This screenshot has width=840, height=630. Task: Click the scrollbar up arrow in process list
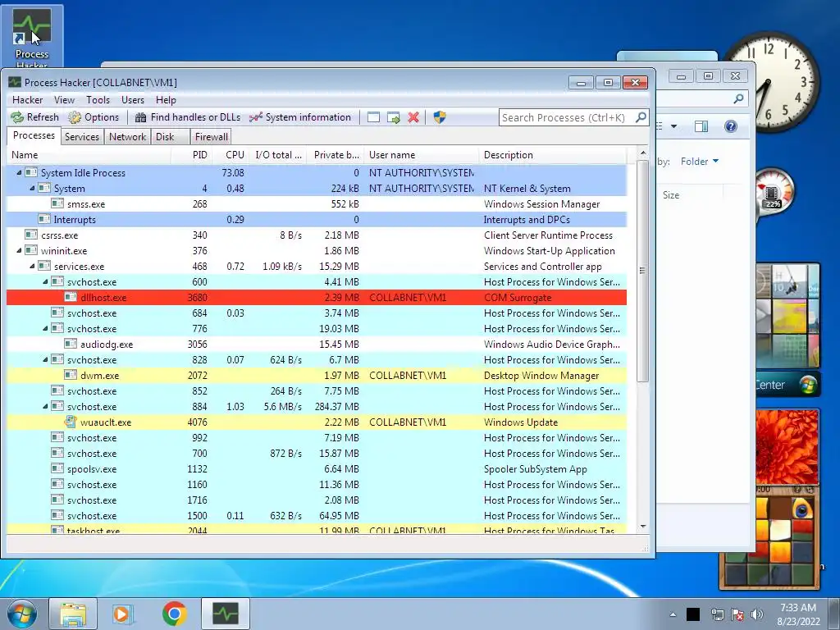pos(643,153)
